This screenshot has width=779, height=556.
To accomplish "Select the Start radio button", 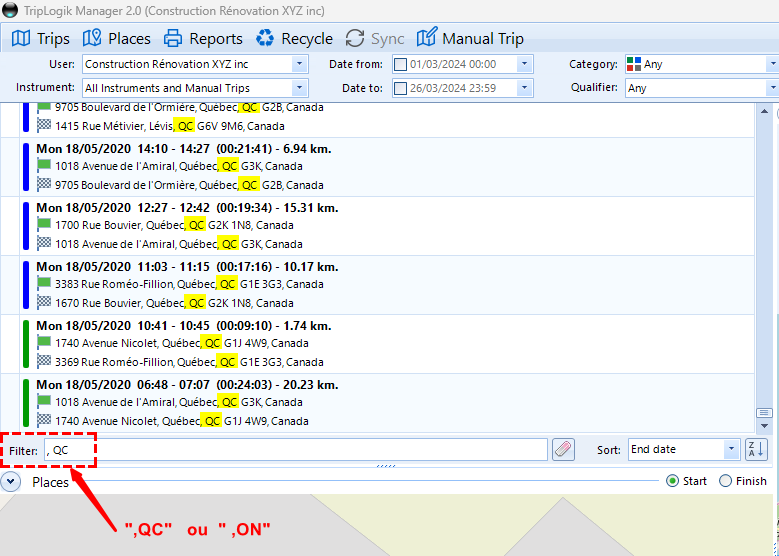I will [x=672, y=481].
